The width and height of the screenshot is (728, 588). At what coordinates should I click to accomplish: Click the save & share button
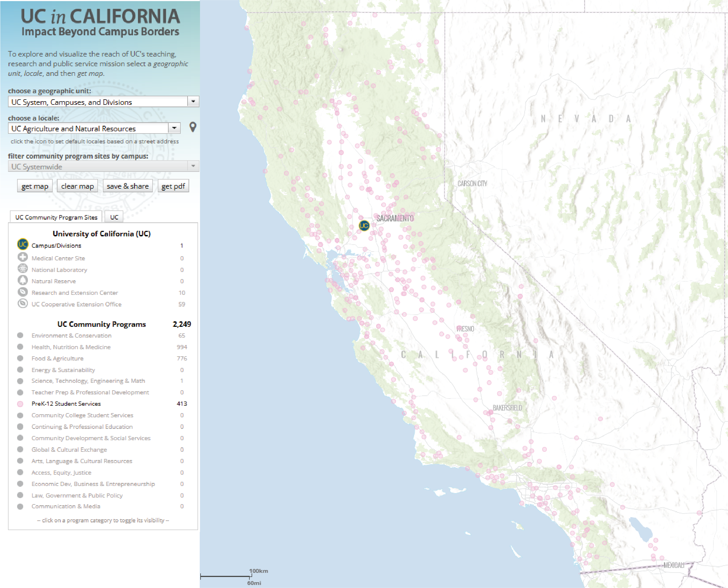pos(128,186)
